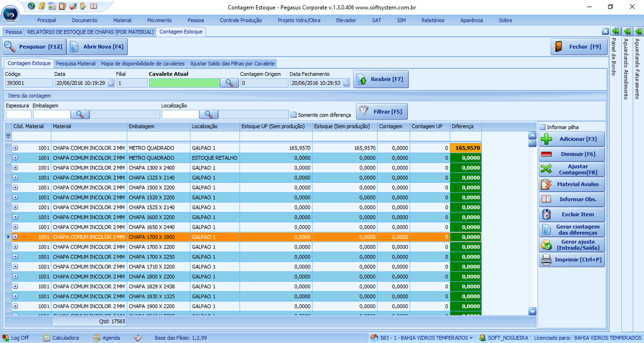The height and width of the screenshot is (343, 644).
Task: Open the Relatórios menu
Action: (x=433, y=20)
